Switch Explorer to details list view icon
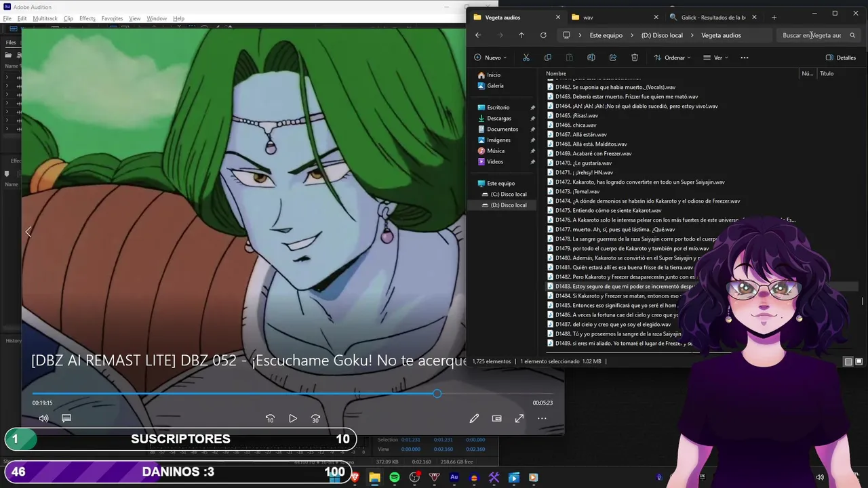Screen dimensions: 868x488 [848, 362]
